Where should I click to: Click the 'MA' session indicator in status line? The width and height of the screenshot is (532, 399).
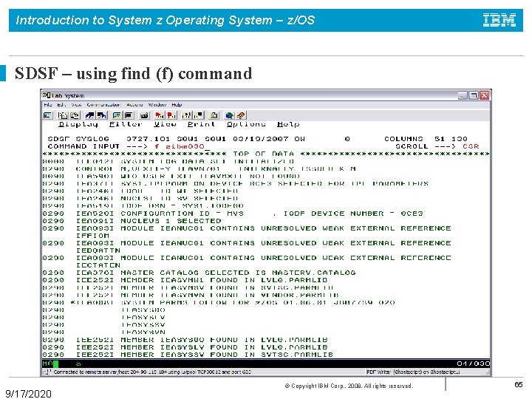tap(47, 364)
